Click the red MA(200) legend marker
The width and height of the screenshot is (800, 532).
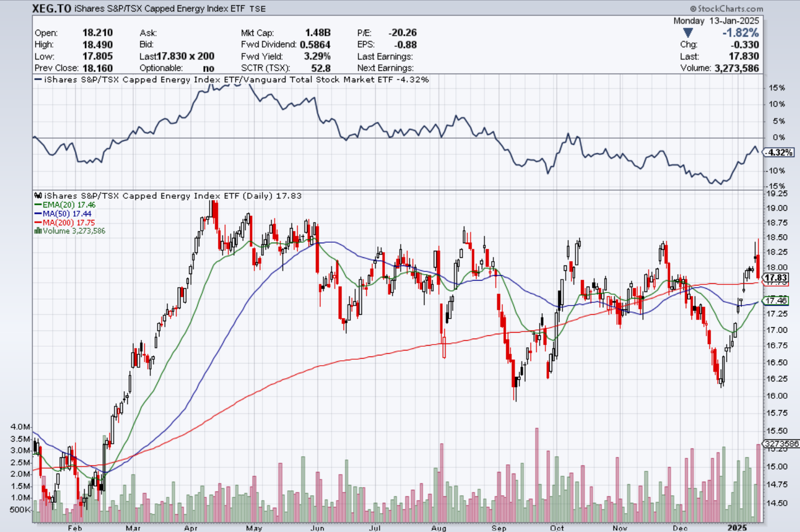[37, 222]
